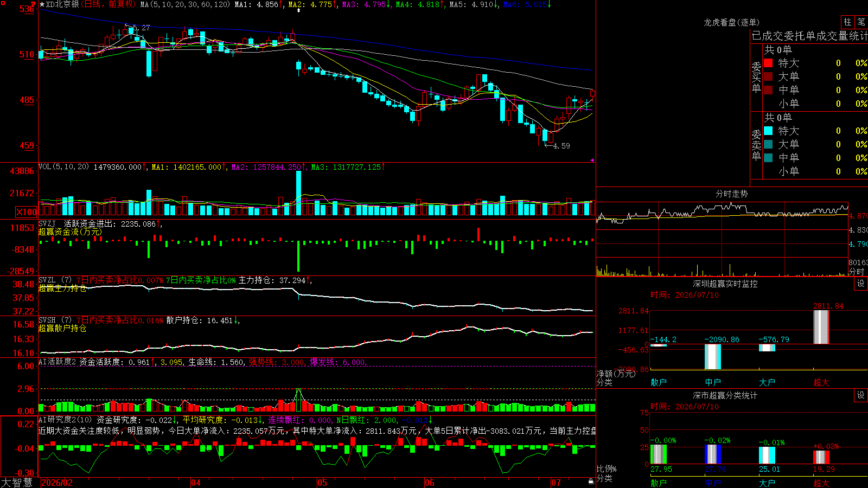
Task: Click the 中户 bar labeled -2090.86
Action: click(713, 357)
